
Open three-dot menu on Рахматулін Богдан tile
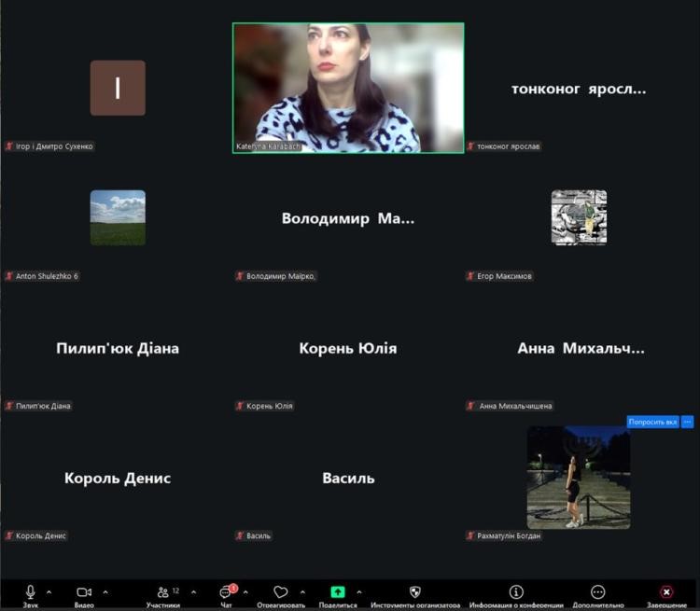pos(688,422)
